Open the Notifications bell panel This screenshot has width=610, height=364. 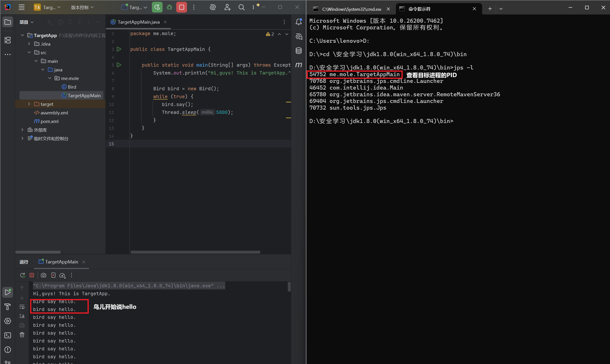[x=299, y=22]
